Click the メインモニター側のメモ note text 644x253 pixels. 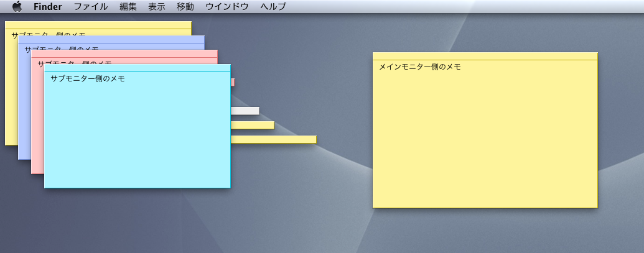coord(420,67)
